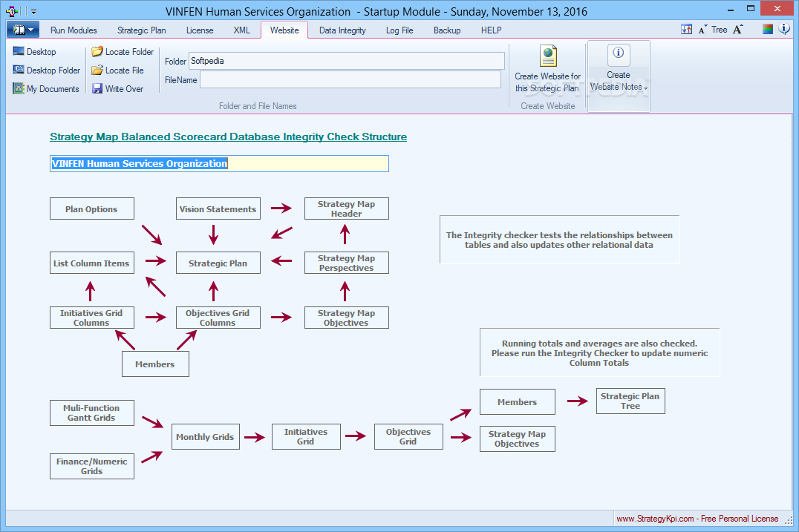Open the Backup tab
This screenshot has height=532, width=799.
(447, 30)
